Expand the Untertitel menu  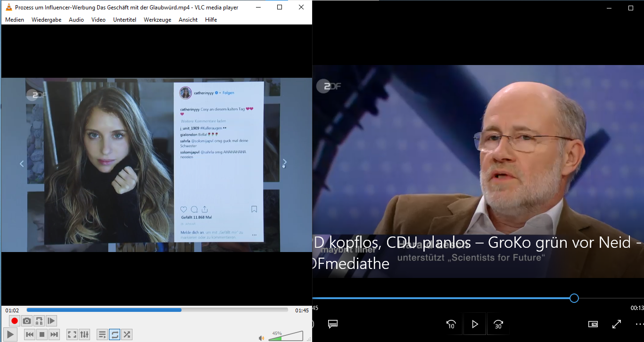(x=124, y=20)
